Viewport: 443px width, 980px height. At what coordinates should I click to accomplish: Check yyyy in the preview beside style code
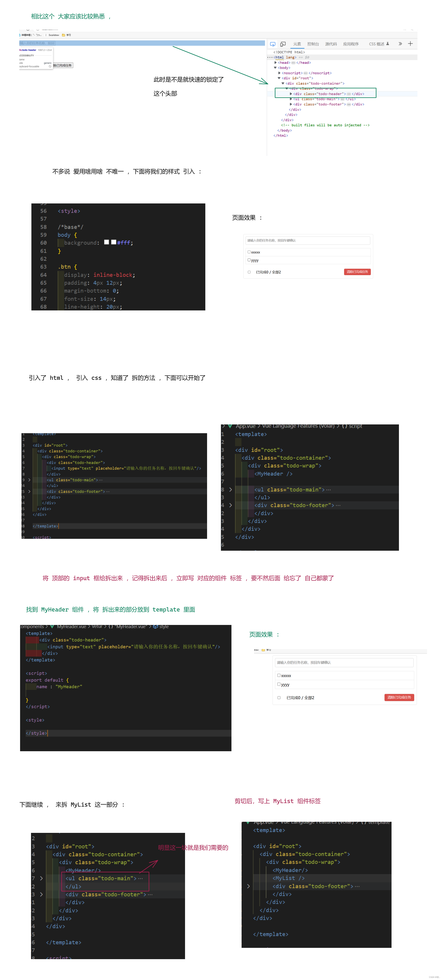coord(249,260)
